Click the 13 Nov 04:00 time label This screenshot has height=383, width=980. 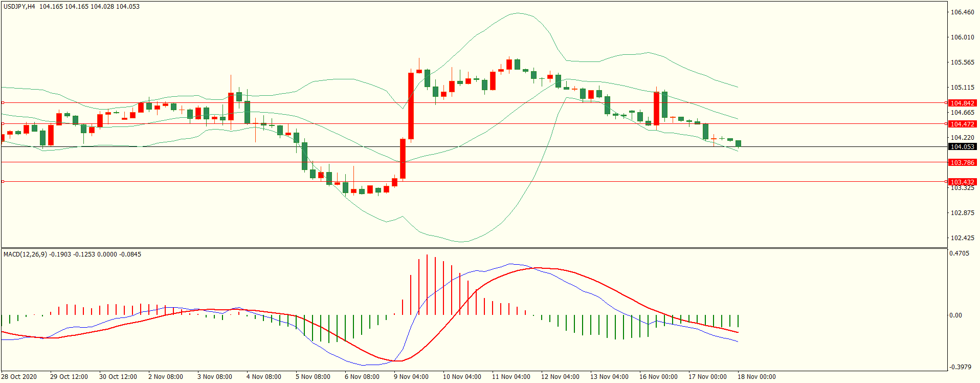(609, 377)
